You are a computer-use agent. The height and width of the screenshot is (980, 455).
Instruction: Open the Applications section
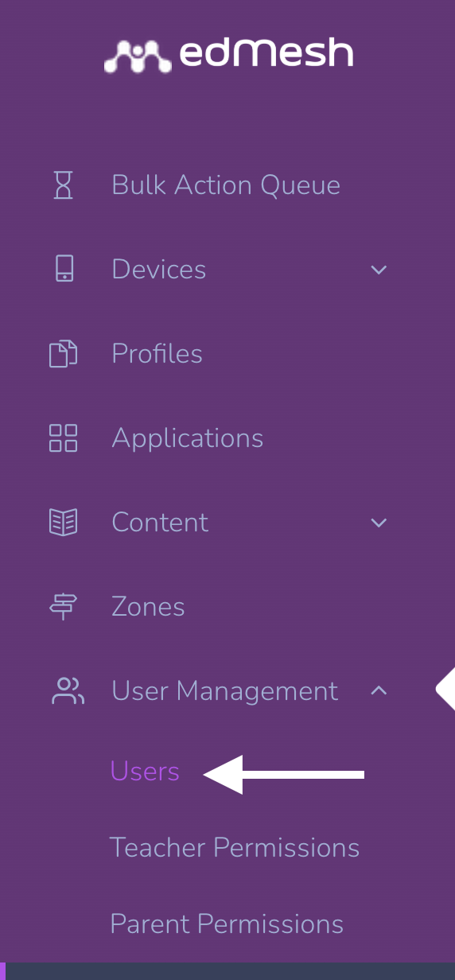tap(187, 438)
